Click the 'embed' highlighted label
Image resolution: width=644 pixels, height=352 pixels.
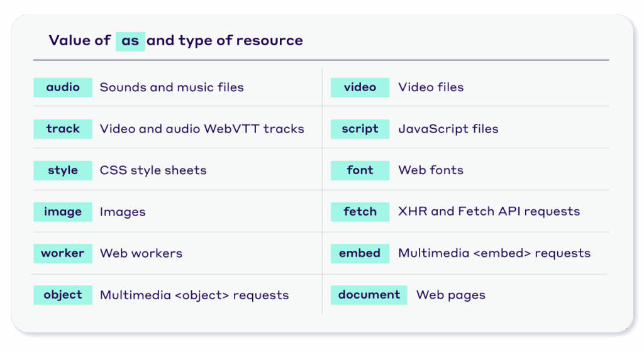[x=360, y=253]
